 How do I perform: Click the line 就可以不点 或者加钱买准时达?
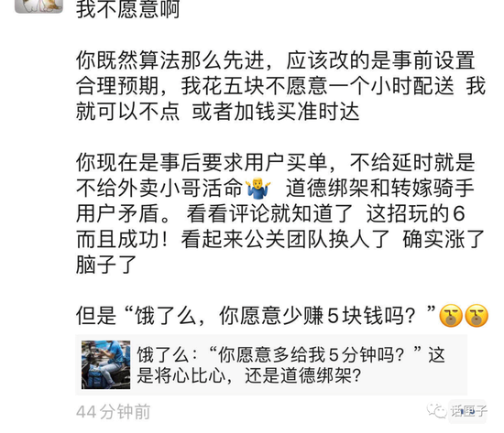(217, 112)
